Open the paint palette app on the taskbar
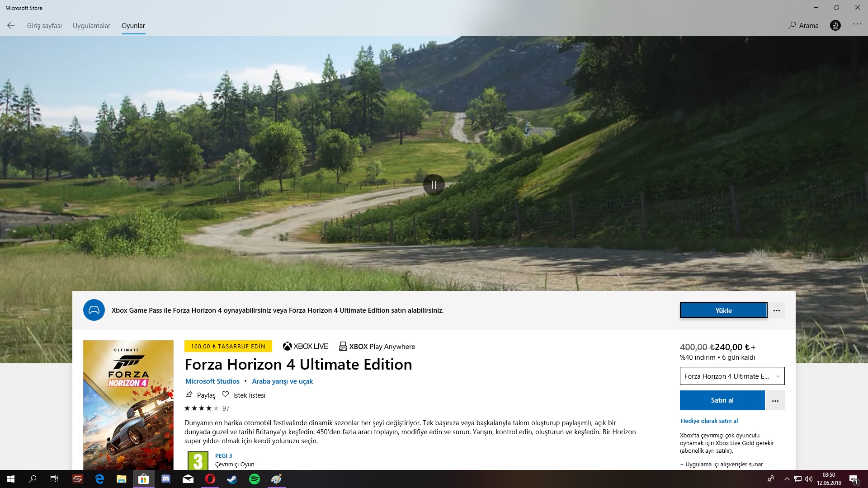 coord(277,479)
